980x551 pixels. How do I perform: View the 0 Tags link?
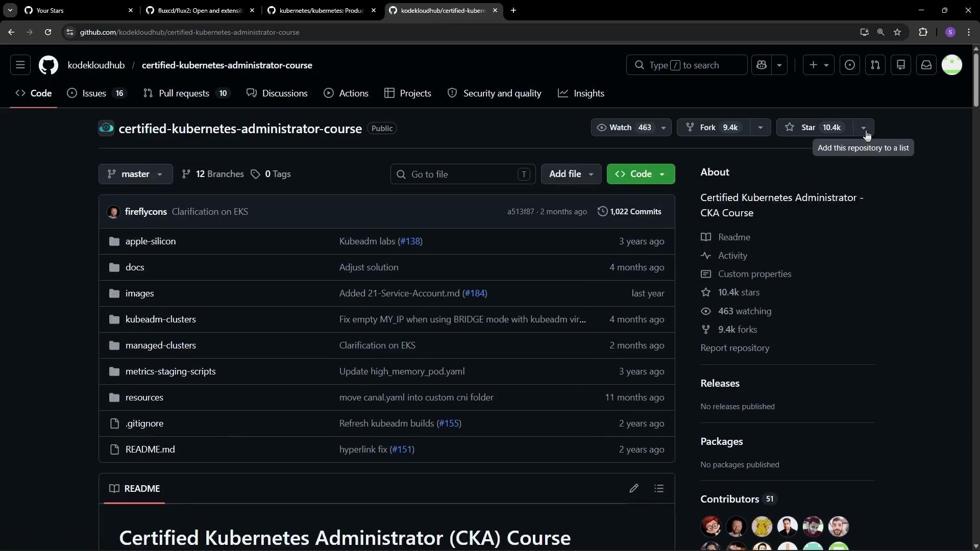(271, 174)
